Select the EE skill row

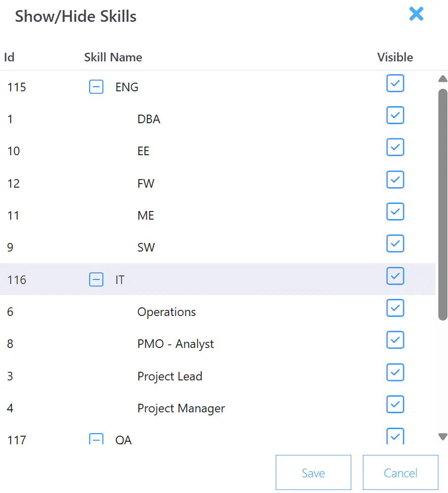(x=218, y=151)
